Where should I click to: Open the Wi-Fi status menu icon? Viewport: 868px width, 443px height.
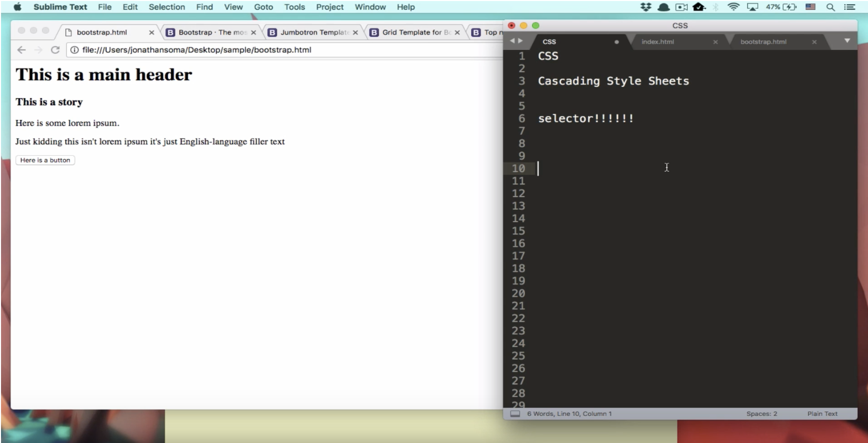pos(733,7)
